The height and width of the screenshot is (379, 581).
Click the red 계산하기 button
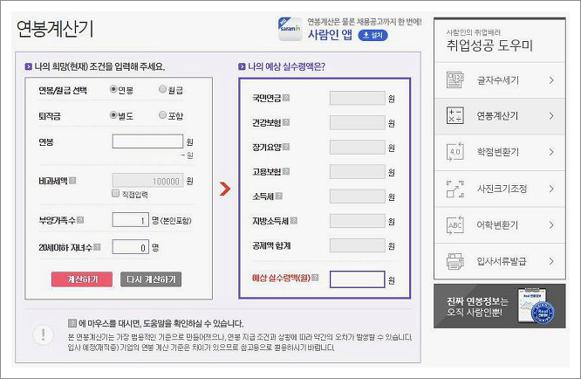coord(82,279)
